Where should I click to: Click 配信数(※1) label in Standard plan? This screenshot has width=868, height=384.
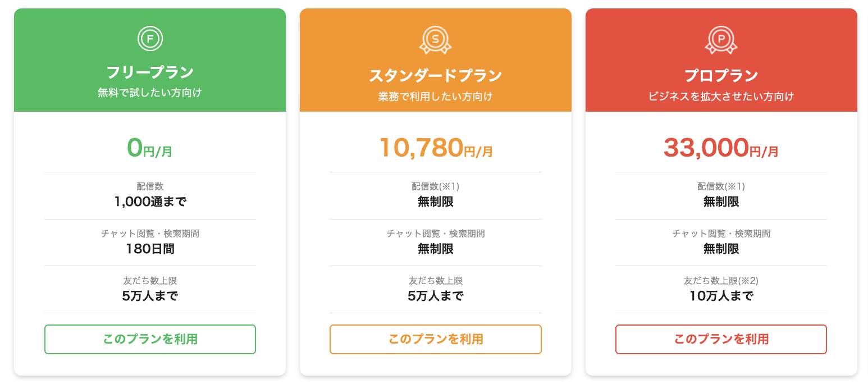pyautogui.click(x=436, y=186)
